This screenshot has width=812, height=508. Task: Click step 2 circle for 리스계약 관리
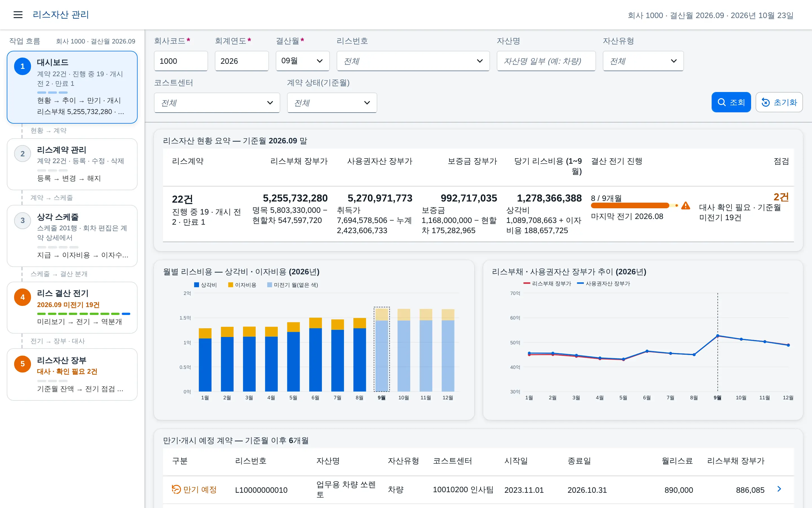coord(23,154)
